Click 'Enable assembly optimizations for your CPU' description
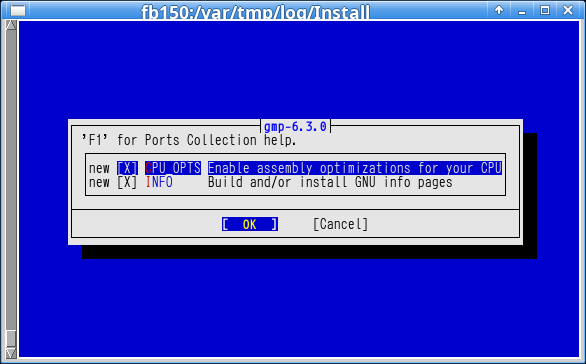The height and width of the screenshot is (364, 586). tap(355, 168)
